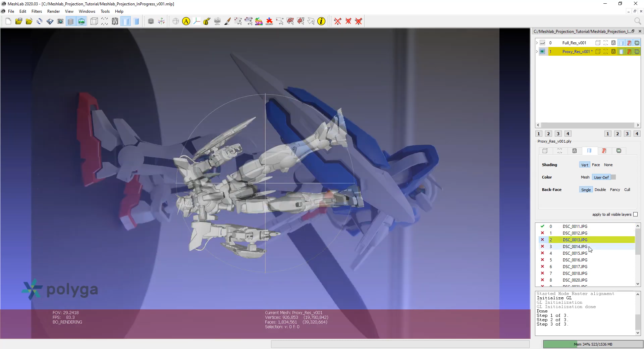Viewport: 644px width, 349px height.
Task: Click the Mem usage progress bar
Action: click(x=593, y=344)
